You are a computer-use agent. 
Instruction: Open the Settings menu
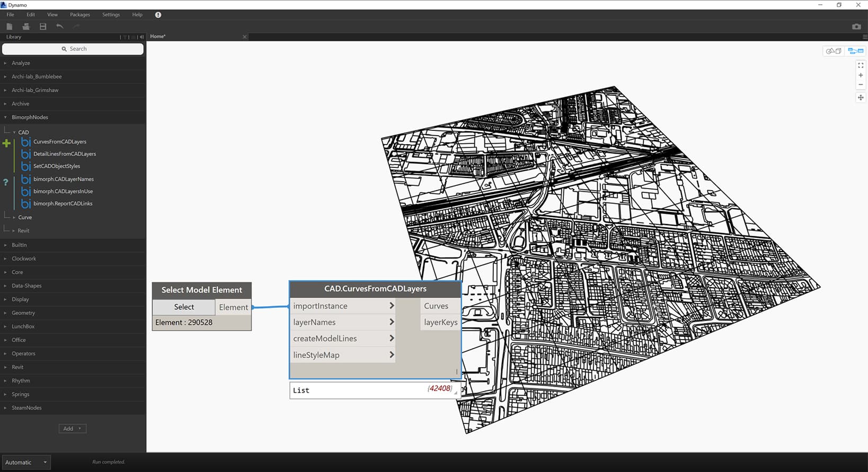(111, 15)
